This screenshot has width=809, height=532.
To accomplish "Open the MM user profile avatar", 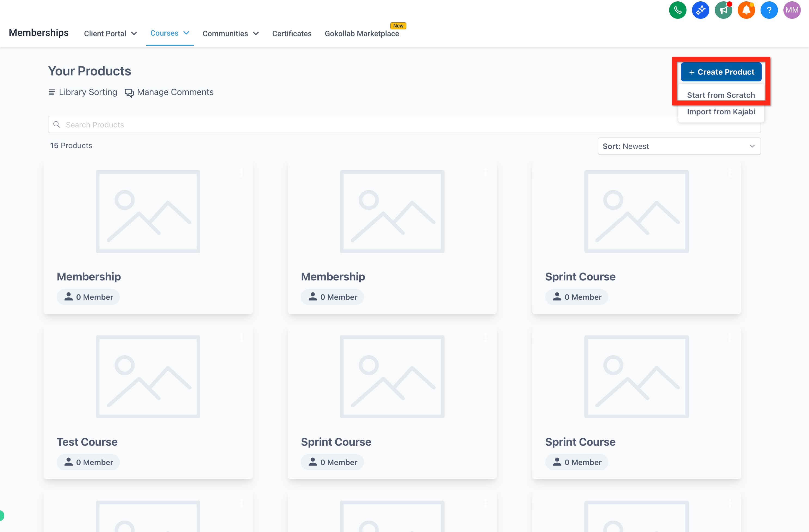I will (792, 10).
